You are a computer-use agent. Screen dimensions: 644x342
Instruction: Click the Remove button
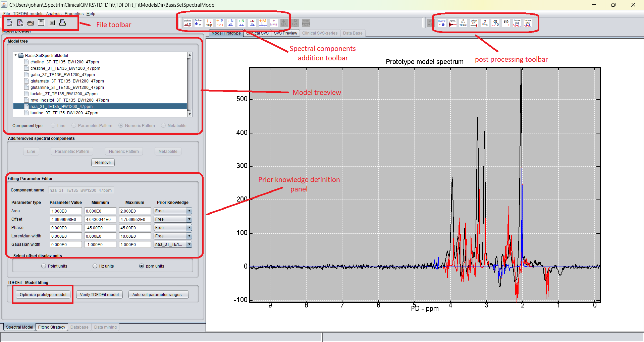coord(103,163)
